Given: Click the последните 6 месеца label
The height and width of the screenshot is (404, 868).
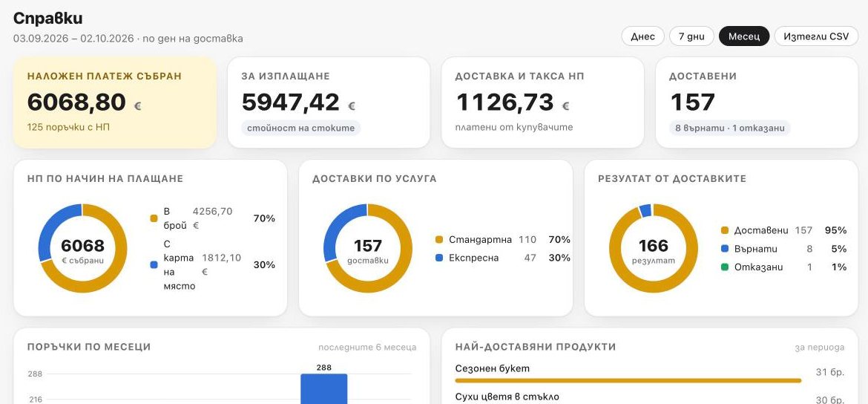Looking at the screenshot, I should (367, 348).
